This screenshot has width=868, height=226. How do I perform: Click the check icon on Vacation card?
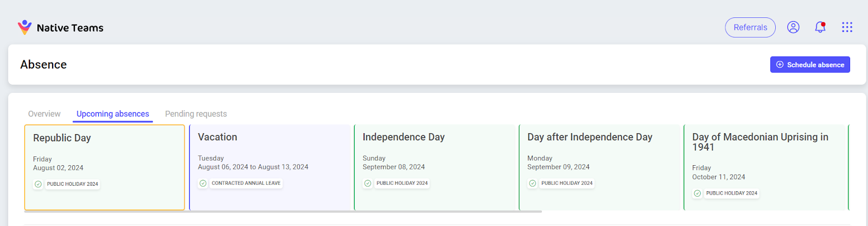point(203,183)
